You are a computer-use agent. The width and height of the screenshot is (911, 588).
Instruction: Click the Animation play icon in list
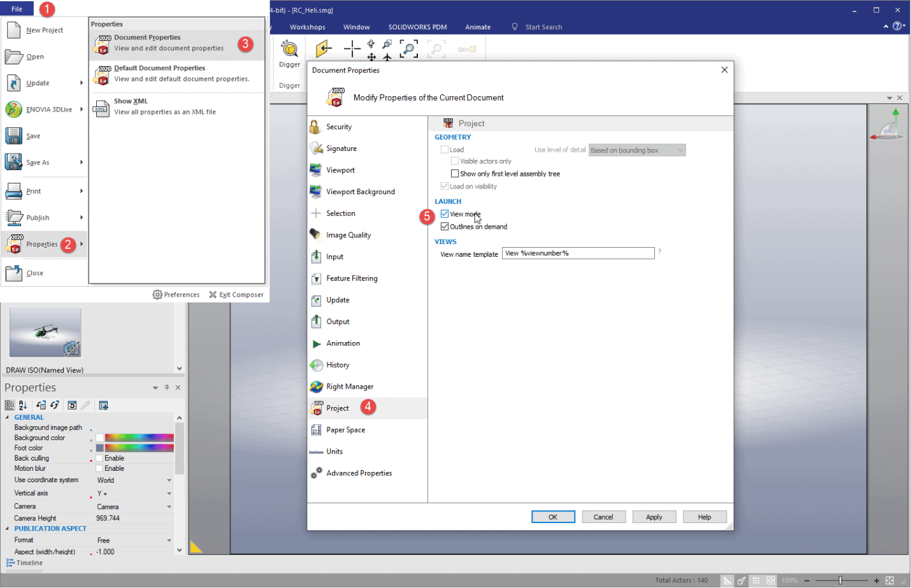[x=316, y=344]
